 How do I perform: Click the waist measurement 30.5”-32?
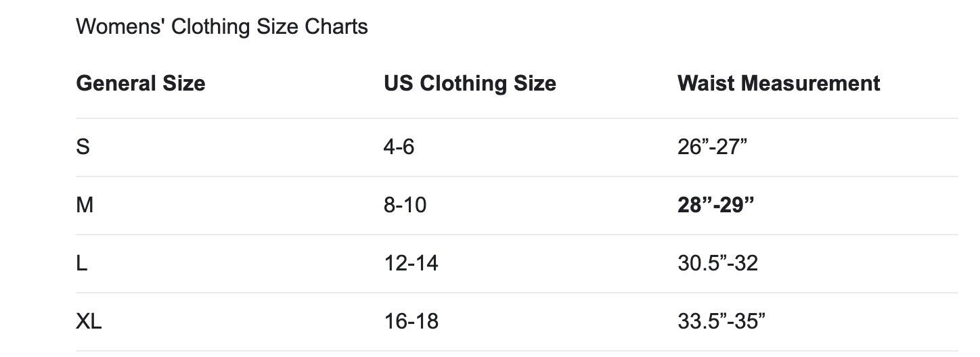[x=717, y=263]
